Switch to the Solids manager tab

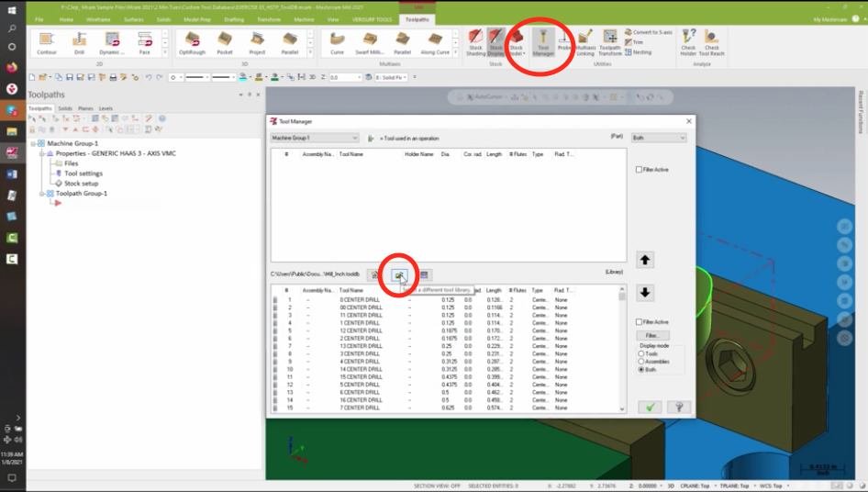click(x=65, y=108)
